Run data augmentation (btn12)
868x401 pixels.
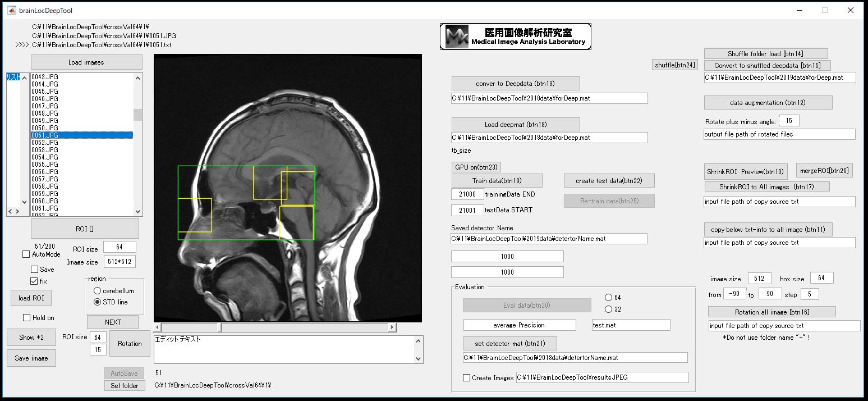(768, 103)
